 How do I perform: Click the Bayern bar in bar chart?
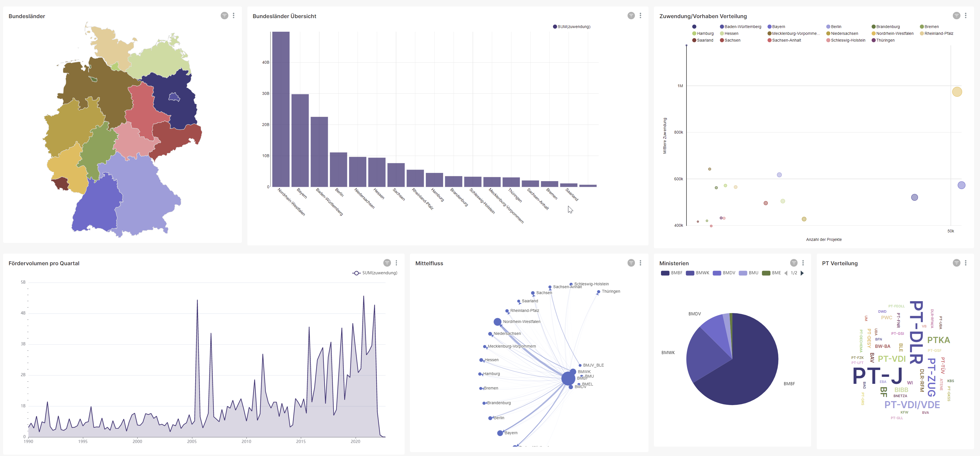point(300,141)
